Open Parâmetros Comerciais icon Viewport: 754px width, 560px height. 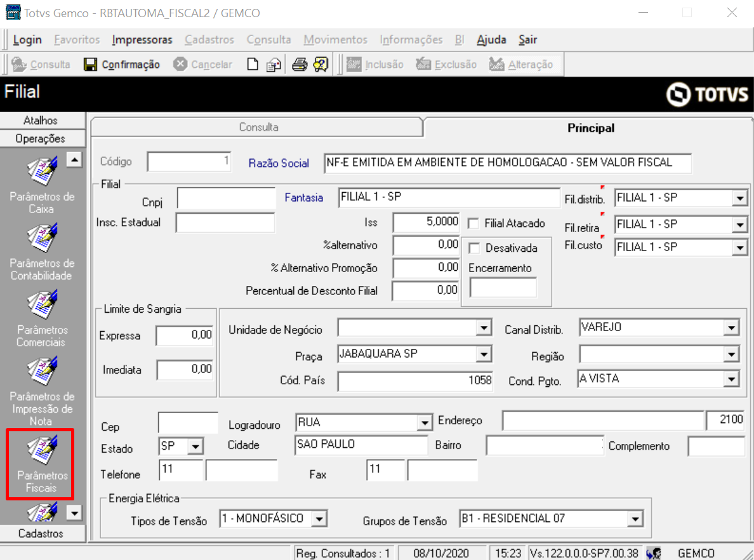43,304
